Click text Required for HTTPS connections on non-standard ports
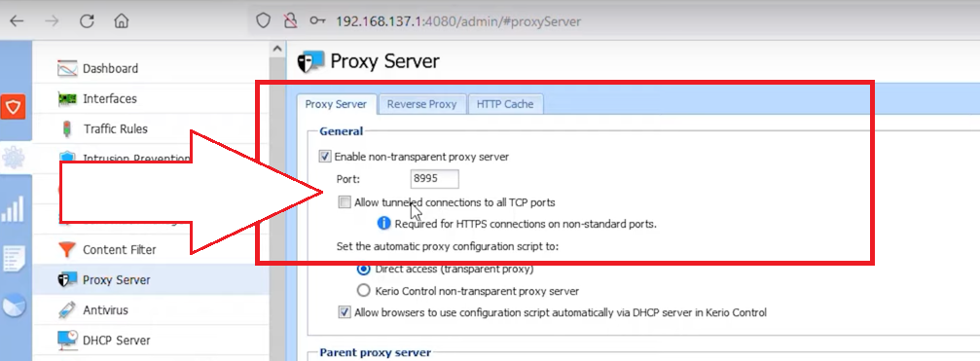The image size is (980, 361). pos(526,224)
